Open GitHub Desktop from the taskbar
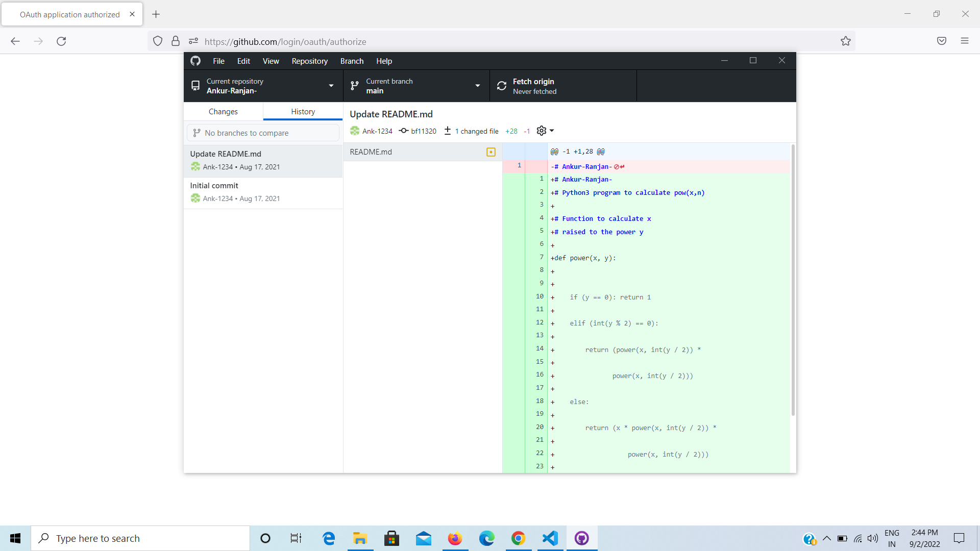Screen dimensions: 980x551 (x=581, y=538)
